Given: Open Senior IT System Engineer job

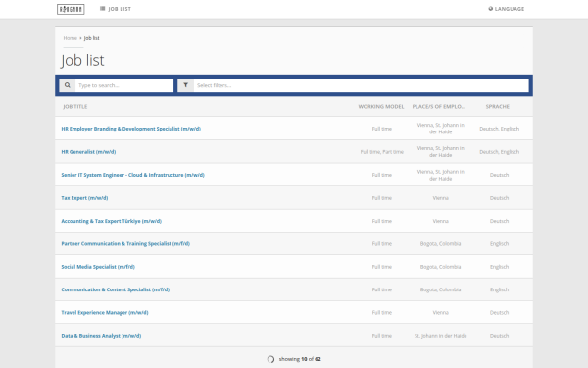Looking at the screenshot, I should pyautogui.click(x=132, y=175).
